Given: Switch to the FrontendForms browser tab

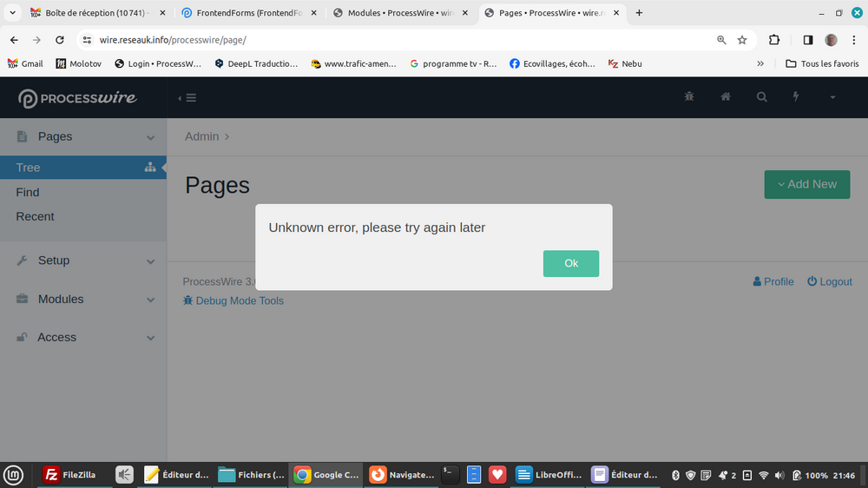Looking at the screenshot, I should 249,13.
